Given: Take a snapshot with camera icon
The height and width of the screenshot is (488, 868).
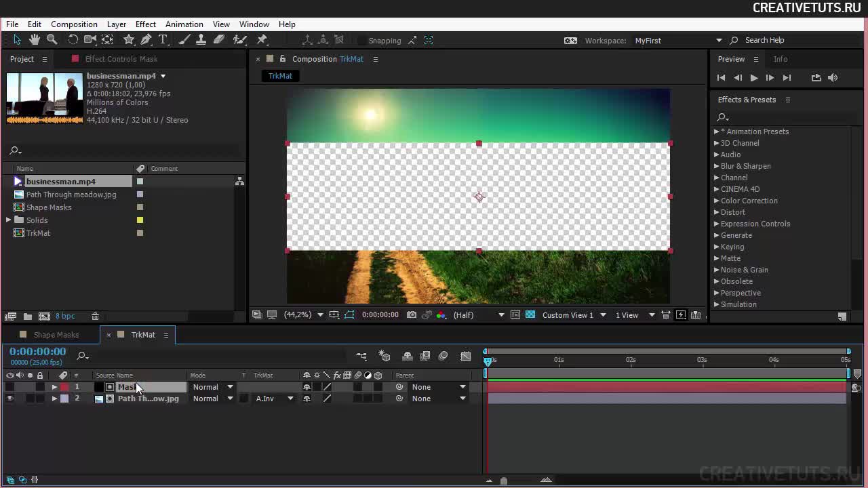Looking at the screenshot, I should pos(412,315).
